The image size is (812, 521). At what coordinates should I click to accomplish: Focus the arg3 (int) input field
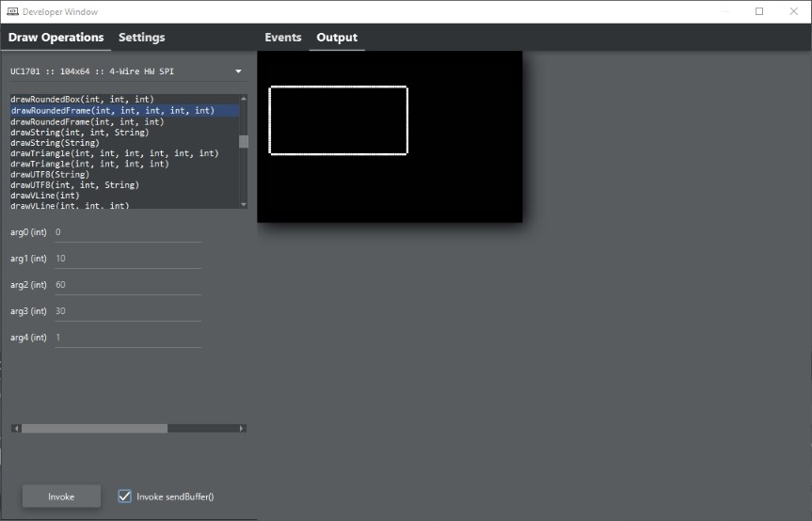pyautogui.click(x=128, y=311)
